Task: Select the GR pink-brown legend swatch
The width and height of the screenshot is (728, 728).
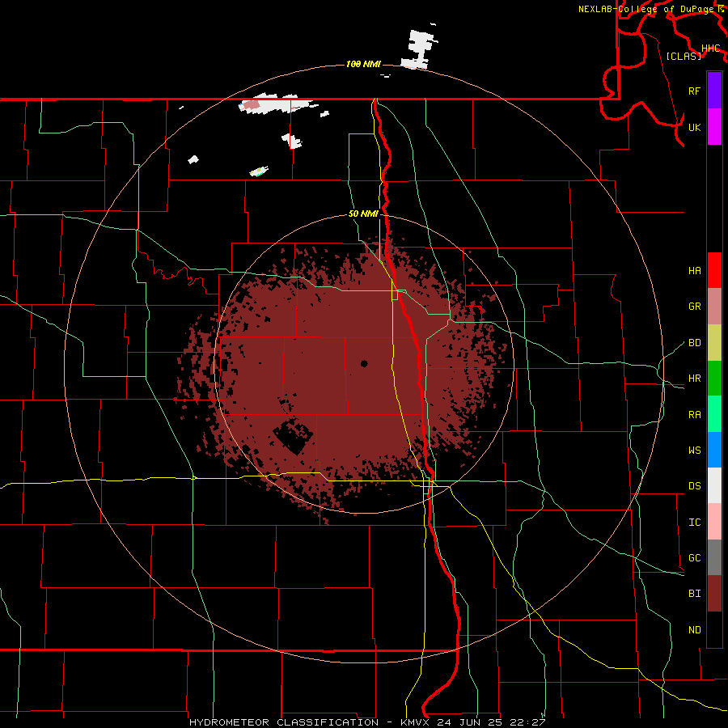Action: [x=714, y=306]
